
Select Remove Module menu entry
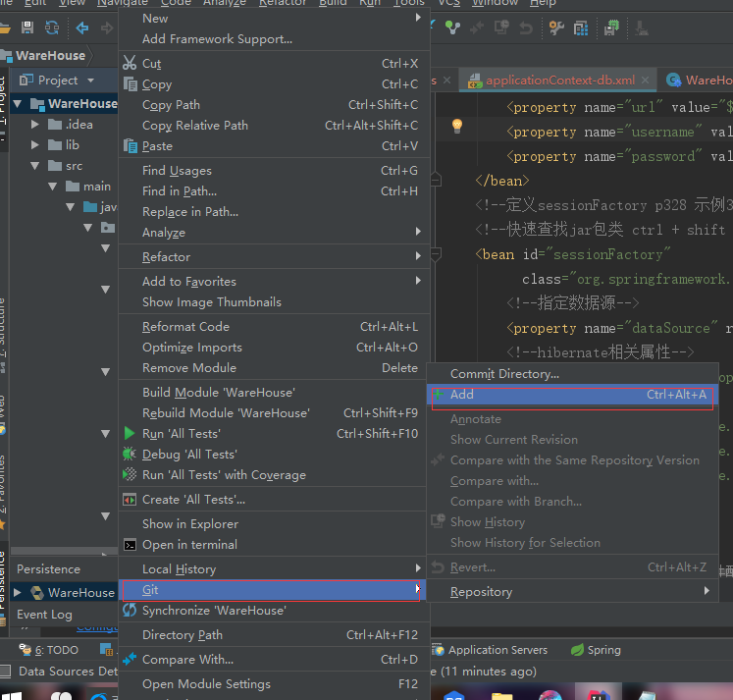coord(274,367)
